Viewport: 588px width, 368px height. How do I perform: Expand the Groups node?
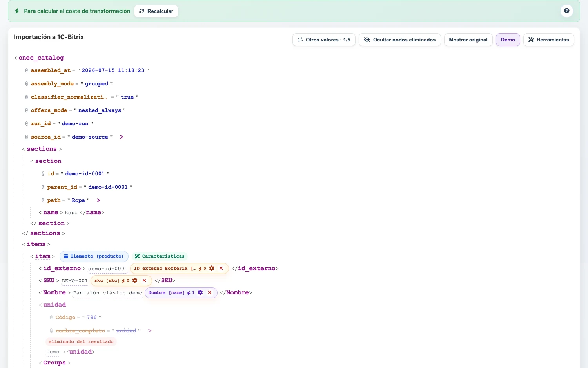tap(54, 363)
